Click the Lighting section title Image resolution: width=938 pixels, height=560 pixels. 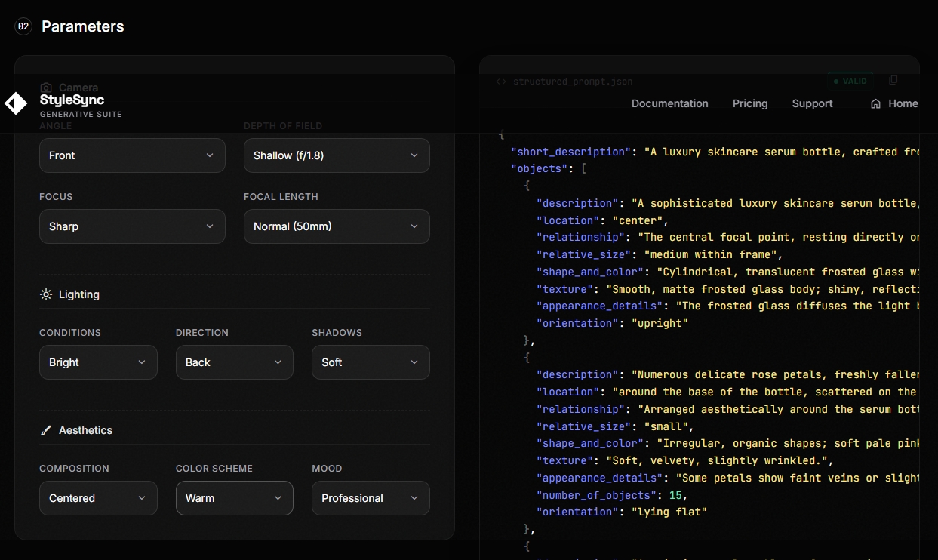tap(79, 294)
